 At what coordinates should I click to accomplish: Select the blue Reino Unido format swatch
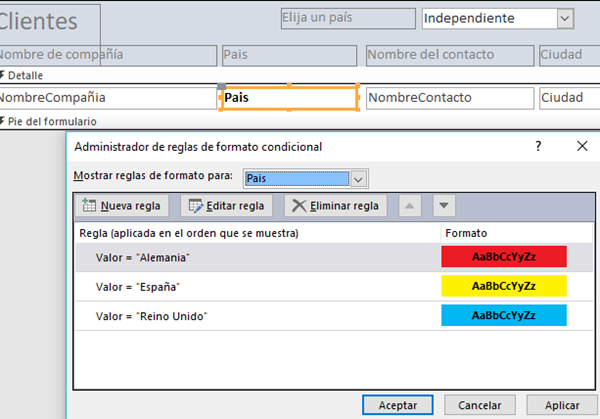click(504, 316)
